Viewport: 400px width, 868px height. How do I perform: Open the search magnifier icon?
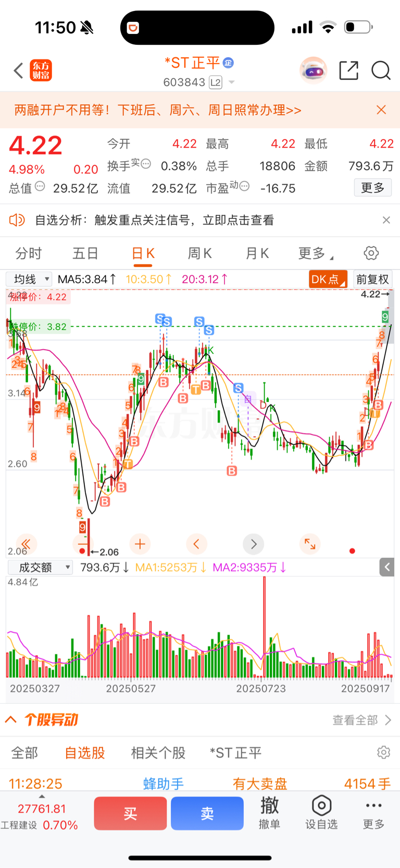(x=381, y=70)
